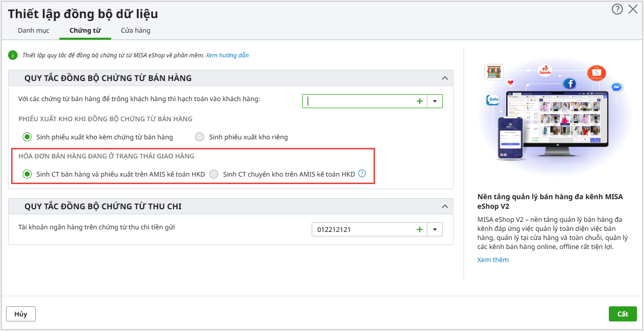Screen dimensions: 644x331
Task: Select Sinh CT bán hàng và phiếu xuất option
Action: point(27,174)
